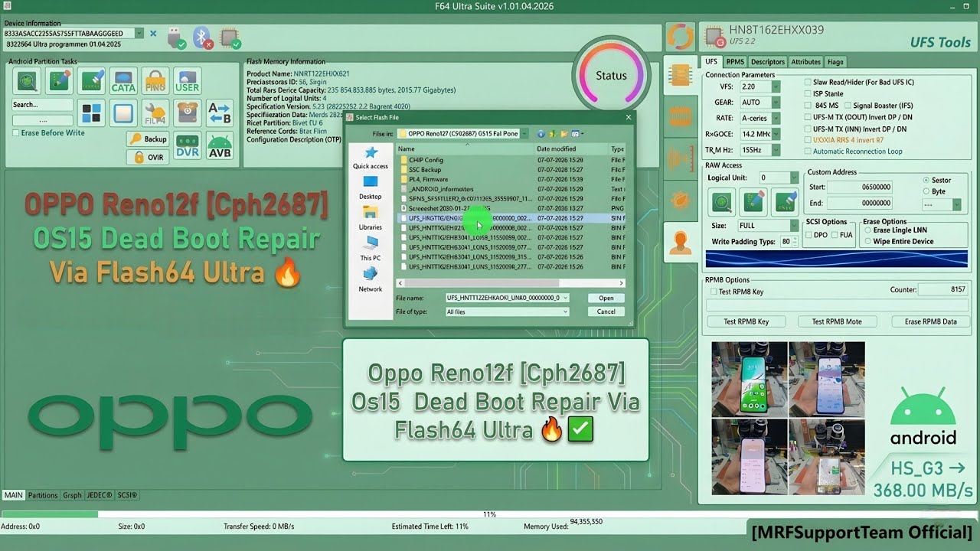The height and width of the screenshot is (551, 980).
Task: Switch to the Partitions bottom tab
Action: (43, 495)
